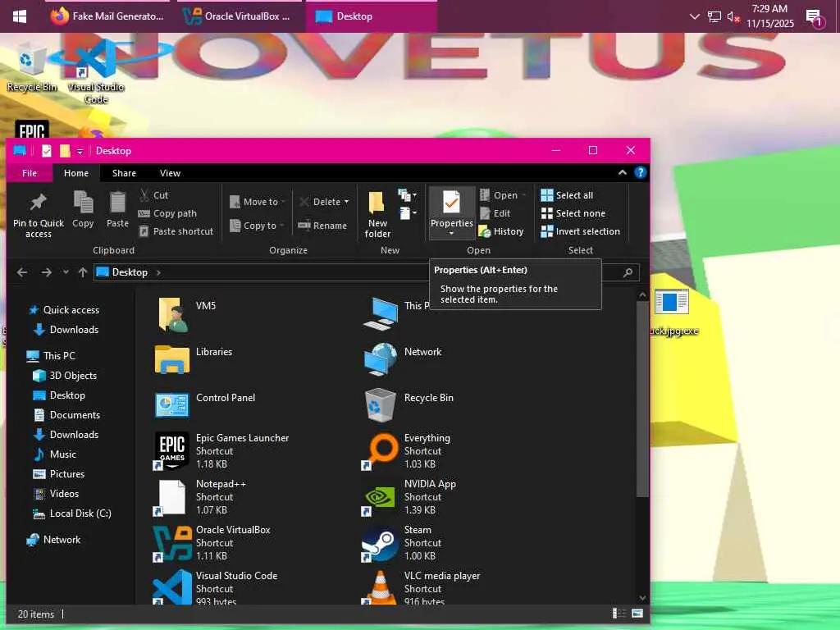Open file History
This screenshot has width=840, height=630.
pos(501,231)
